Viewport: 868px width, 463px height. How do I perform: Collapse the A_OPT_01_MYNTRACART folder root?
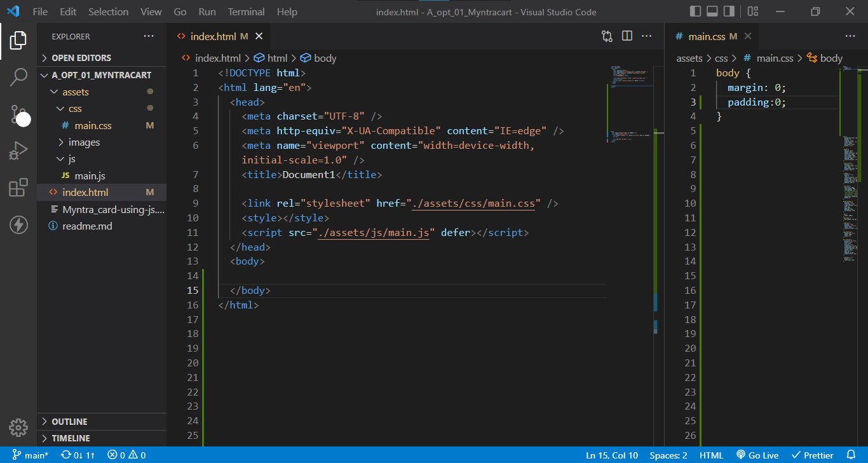[x=102, y=75]
